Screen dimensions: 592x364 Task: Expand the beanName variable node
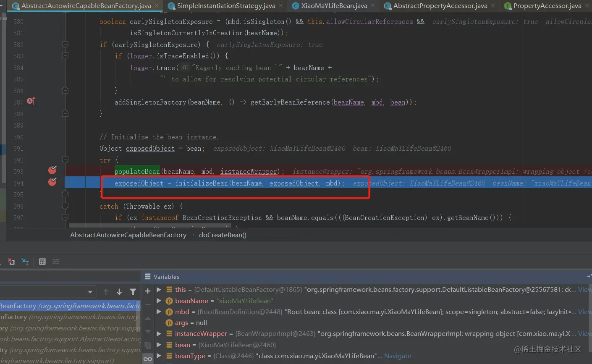point(159,301)
